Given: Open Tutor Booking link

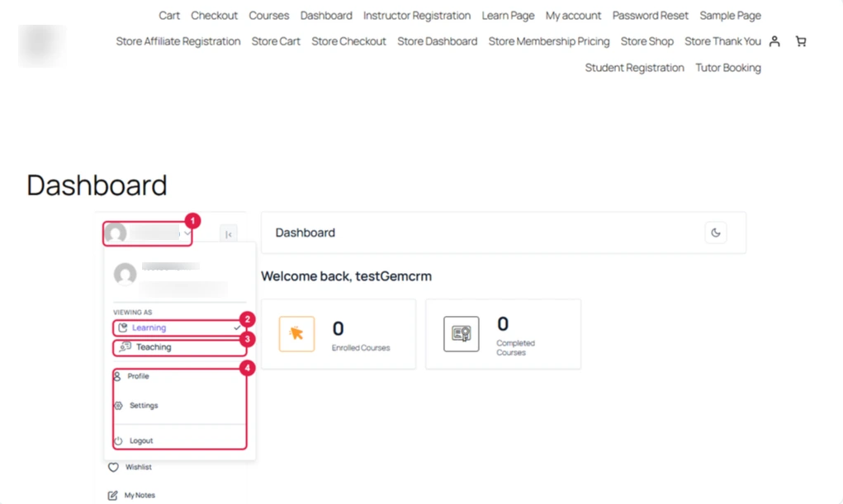Looking at the screenshot, I should pyautogui.click(x=728, y=68).
